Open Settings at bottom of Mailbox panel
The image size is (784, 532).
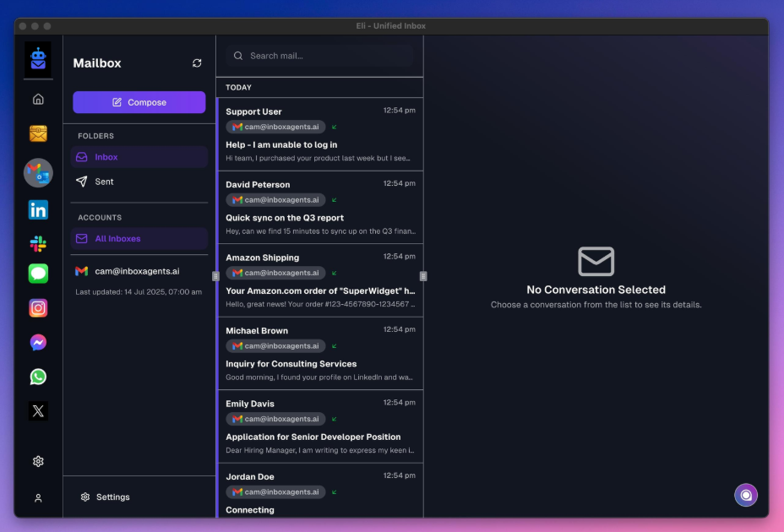coord(106,497)
